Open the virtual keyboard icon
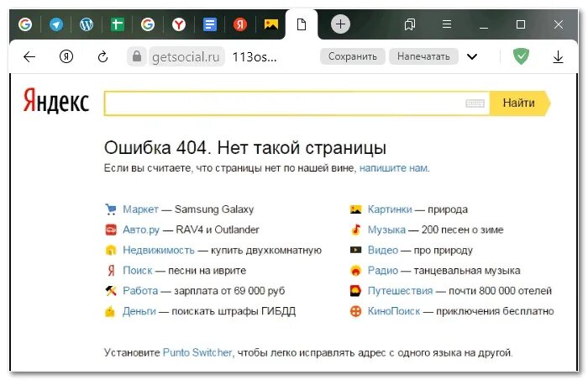 pos(475,103)
